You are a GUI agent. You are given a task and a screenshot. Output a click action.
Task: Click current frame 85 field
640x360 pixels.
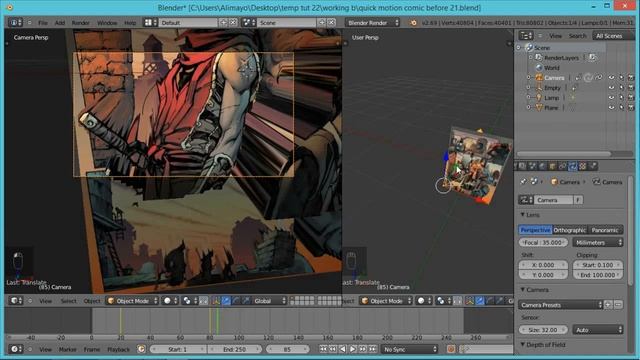[287, 349]
